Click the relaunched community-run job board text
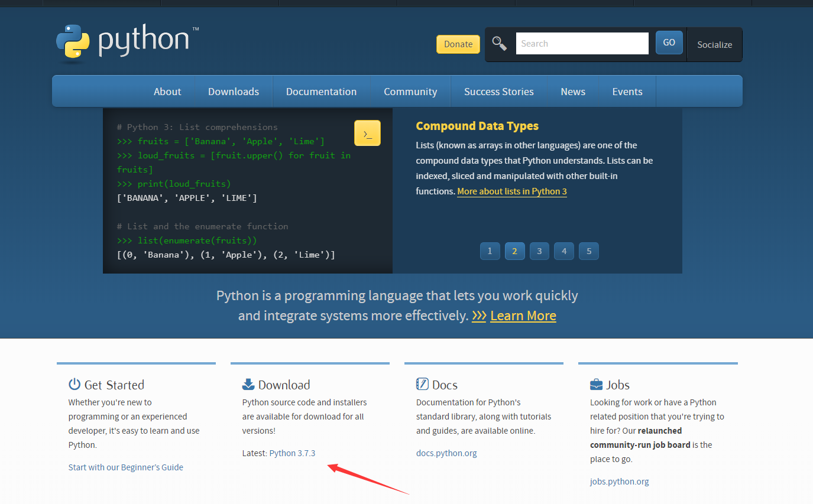This screenshot has height=504, width=813. (640, 438)
